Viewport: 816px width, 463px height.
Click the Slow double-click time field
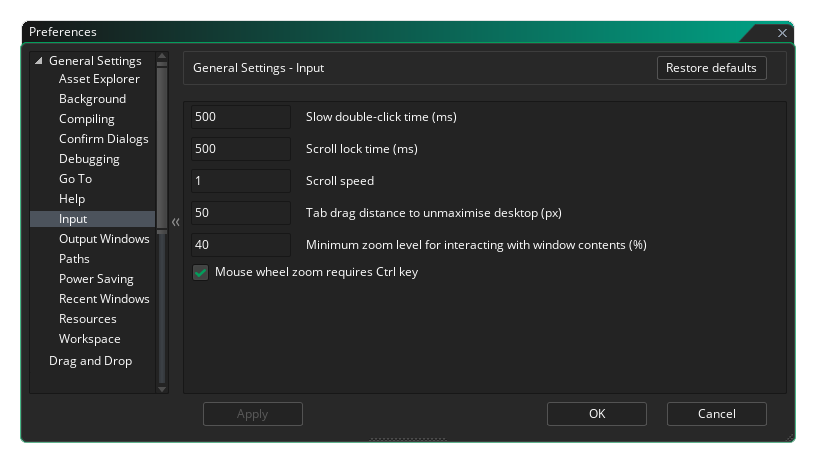pyautogui.click(x=240, y=117)
